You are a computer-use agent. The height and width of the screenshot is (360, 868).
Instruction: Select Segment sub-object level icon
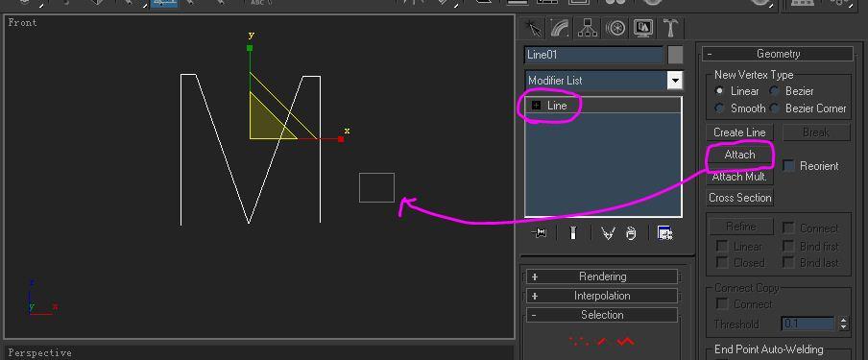pyautogui.click(x=602, y=342)
